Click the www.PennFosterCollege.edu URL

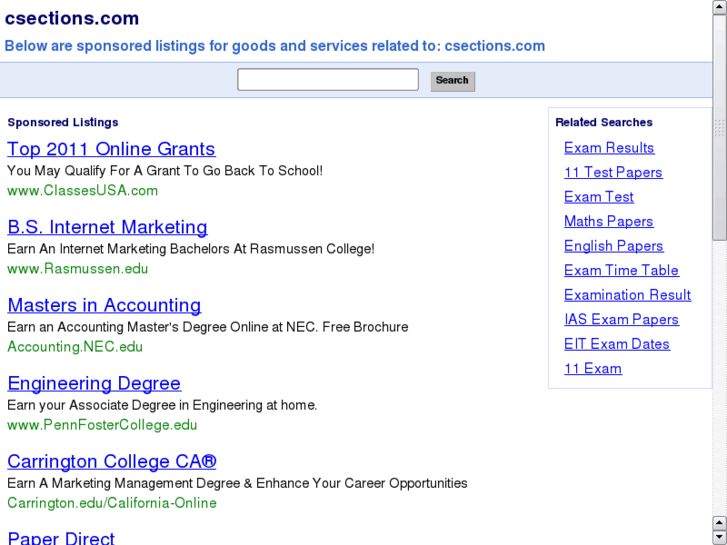[102, 425]
